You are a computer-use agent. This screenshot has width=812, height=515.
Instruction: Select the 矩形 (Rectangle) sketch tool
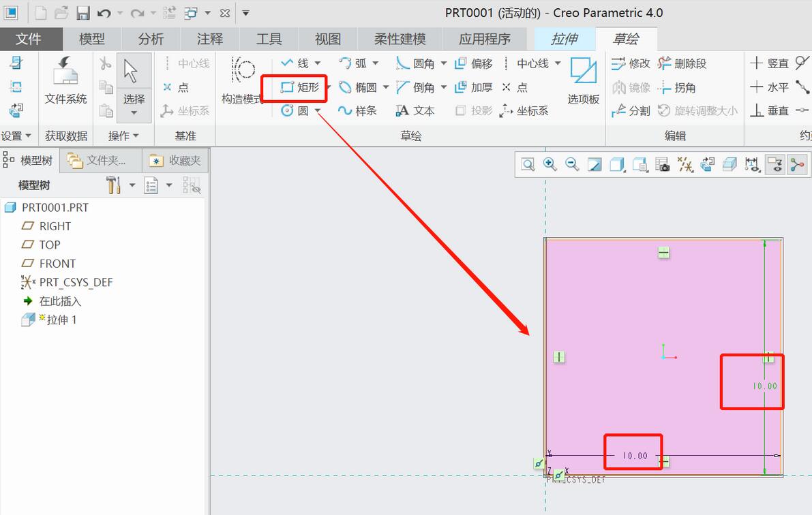(x=300, y=87)
